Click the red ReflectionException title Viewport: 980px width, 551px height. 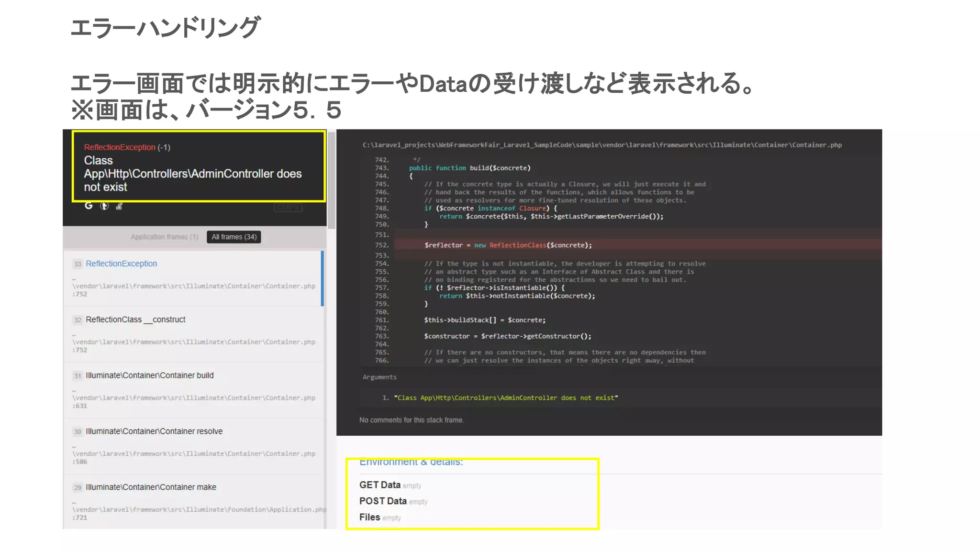coord(120,147)
